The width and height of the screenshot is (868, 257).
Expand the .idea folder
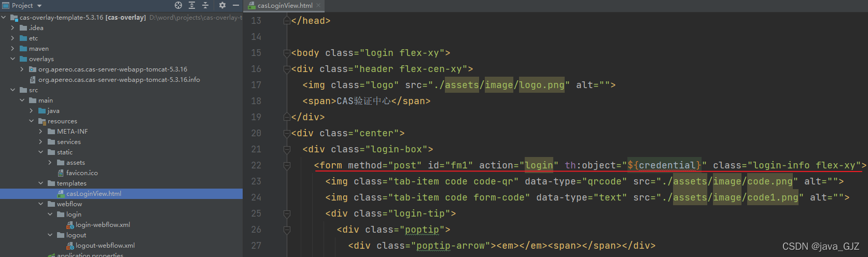point(13,28)
